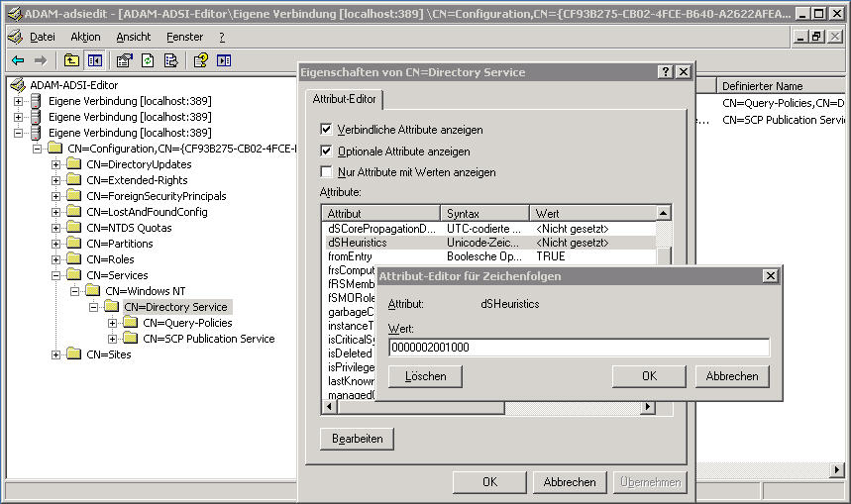
Task: Open the Ansicht menu
Action: [133, 37]
